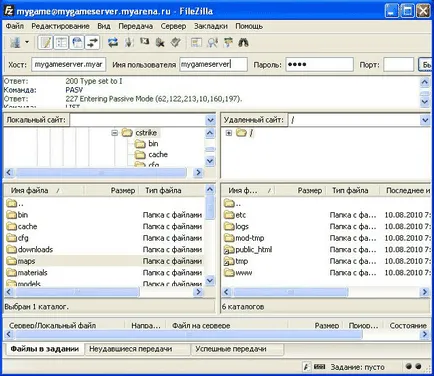Toggle local directory tree view

tap(61, 43)
